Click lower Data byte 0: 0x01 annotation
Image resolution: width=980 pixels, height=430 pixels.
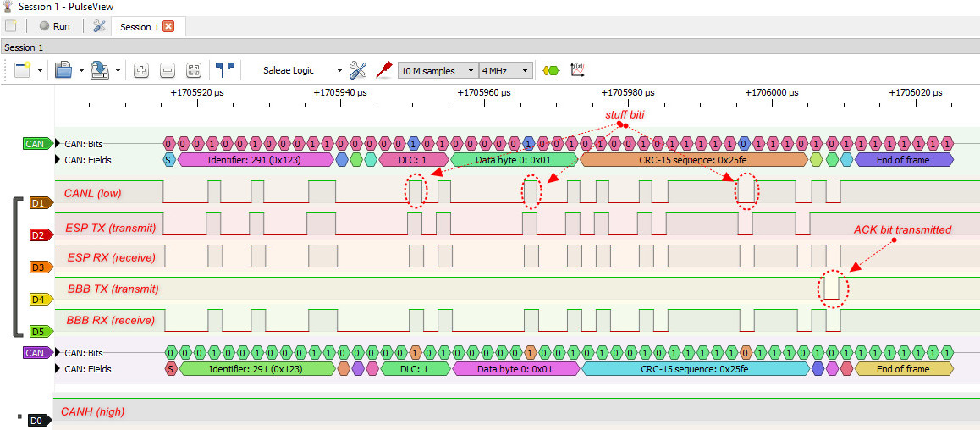515,369
